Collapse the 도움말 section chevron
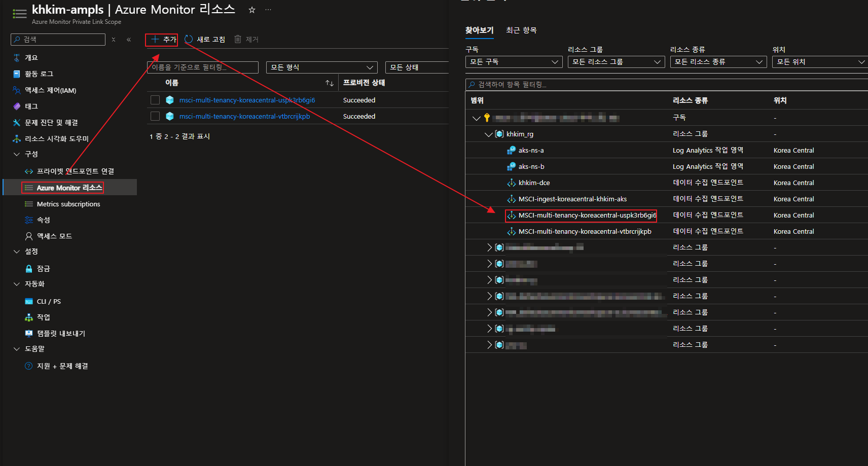 17,349
